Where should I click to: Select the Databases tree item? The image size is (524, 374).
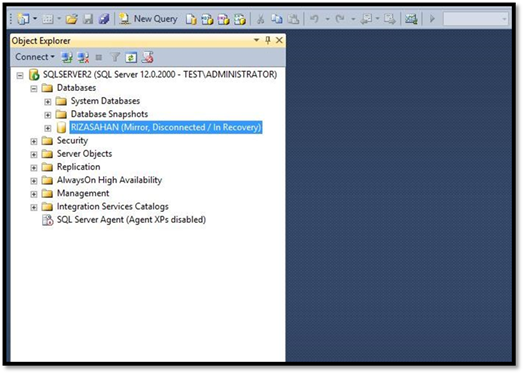[x=76, y=88]
